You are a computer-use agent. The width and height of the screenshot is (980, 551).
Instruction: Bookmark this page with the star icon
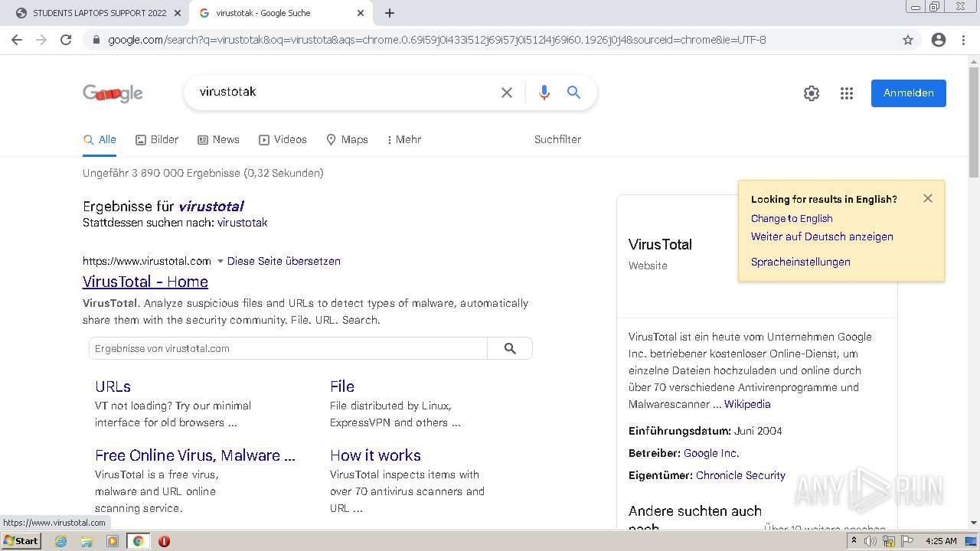pyautogui.click(x=908, y=40)
